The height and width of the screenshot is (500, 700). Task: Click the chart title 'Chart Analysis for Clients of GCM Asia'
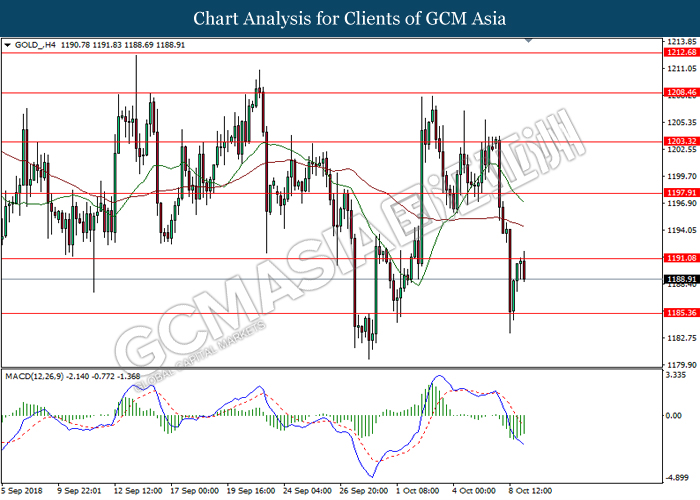(x=350, y=19)
